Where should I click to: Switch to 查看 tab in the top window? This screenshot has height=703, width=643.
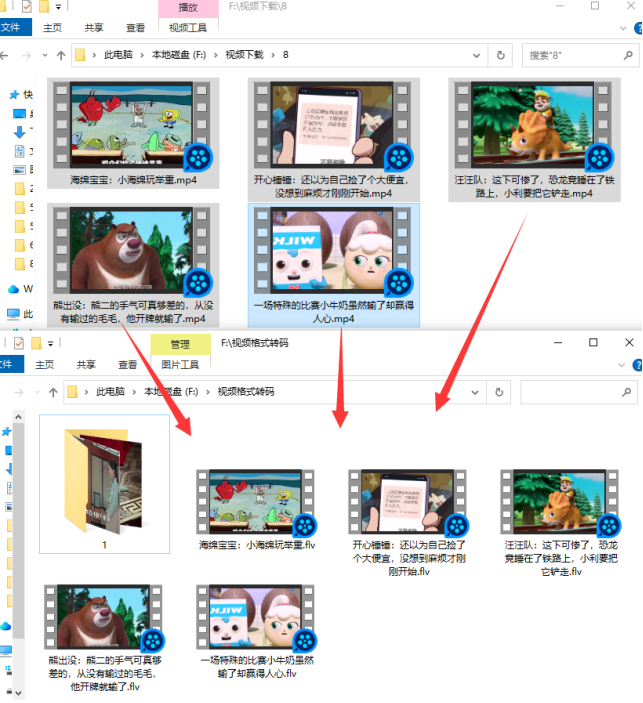click(135, 28)
